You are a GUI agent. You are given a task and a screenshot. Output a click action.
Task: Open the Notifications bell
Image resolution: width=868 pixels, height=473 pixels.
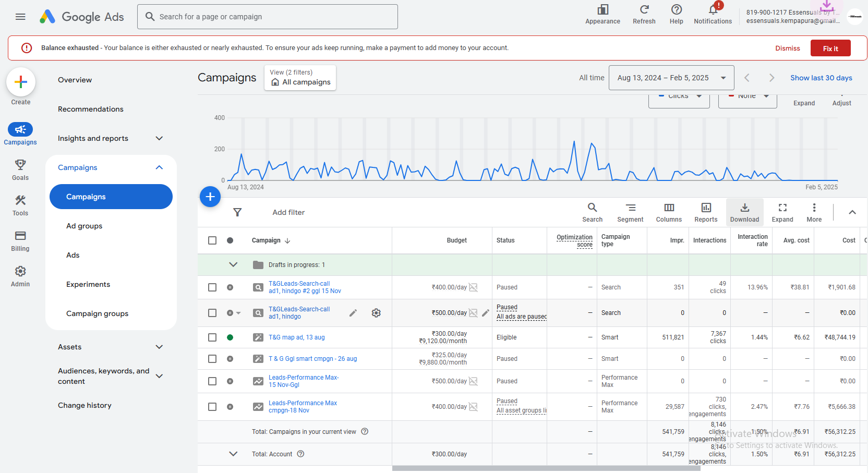point(713,14)
